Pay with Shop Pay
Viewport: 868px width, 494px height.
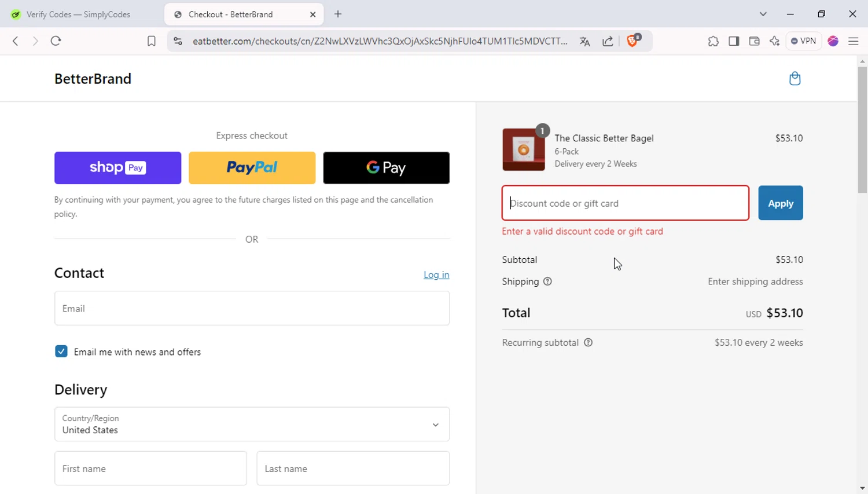(x=117, y=168)
